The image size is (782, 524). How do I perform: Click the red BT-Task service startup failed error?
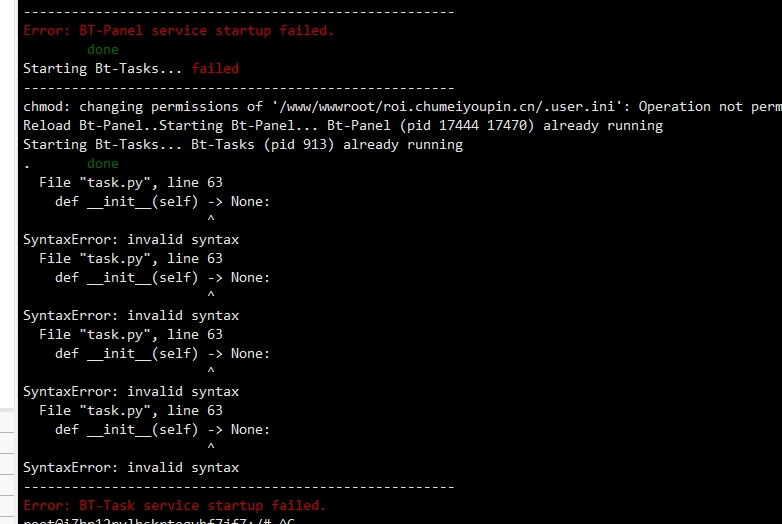tap(175, 506)
